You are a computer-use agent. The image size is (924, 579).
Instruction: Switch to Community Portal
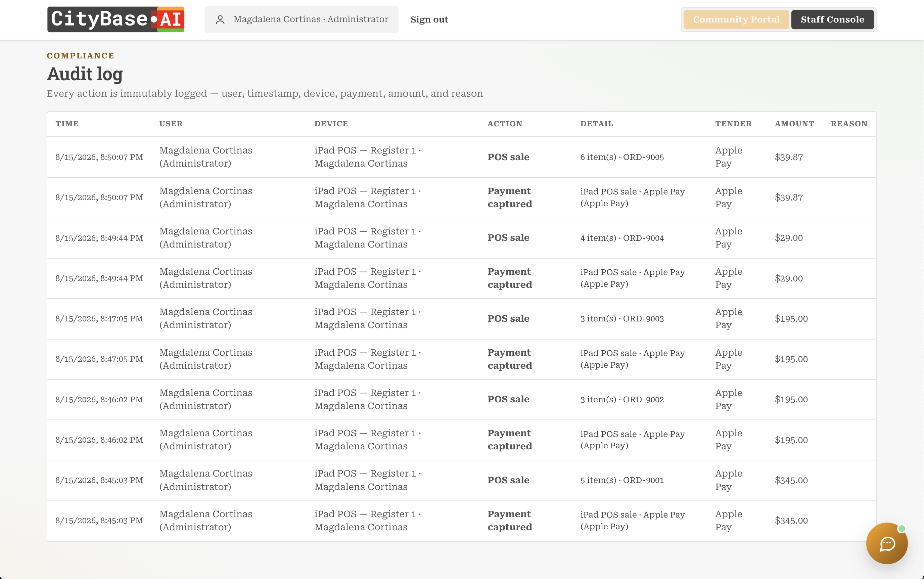[736, 19]
